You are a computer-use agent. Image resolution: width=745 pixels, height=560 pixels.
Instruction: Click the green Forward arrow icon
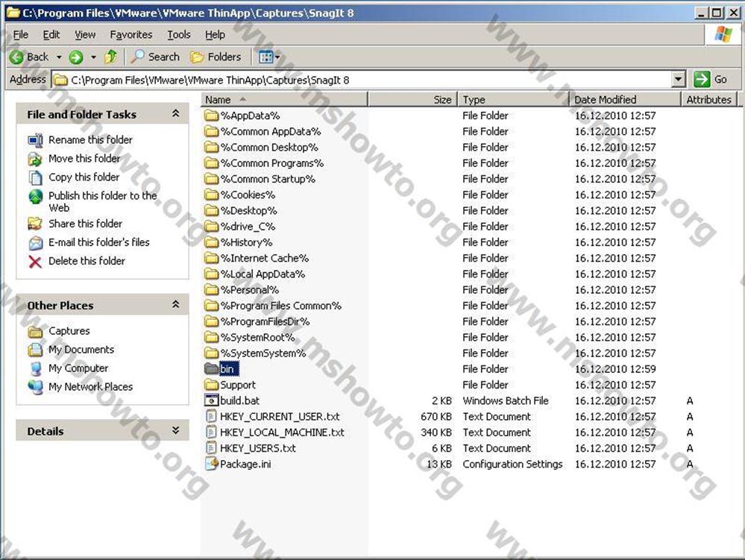75,57
